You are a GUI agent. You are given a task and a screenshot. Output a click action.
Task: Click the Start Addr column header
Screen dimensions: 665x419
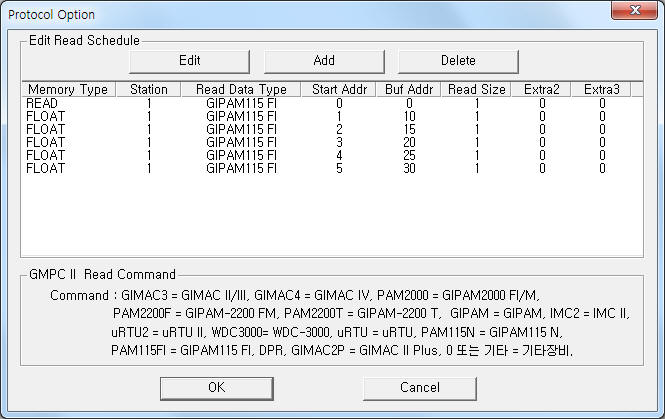339,89
